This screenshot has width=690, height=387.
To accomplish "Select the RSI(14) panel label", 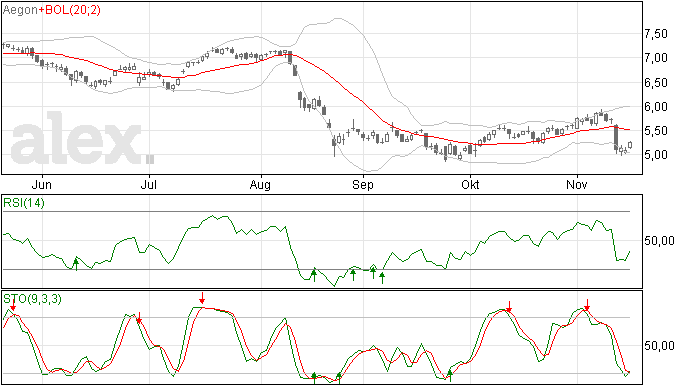I will pos(24,203).
